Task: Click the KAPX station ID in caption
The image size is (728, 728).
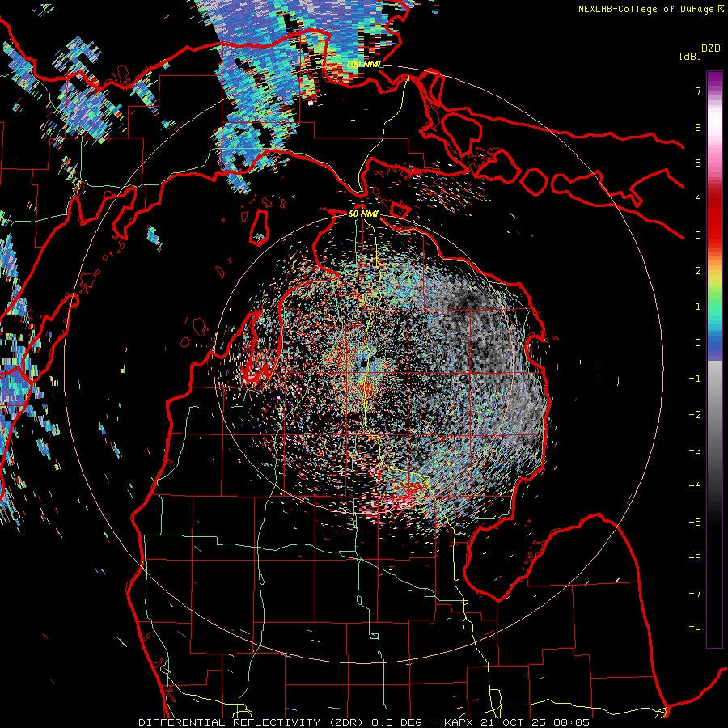Action: (x=459, y=722)
